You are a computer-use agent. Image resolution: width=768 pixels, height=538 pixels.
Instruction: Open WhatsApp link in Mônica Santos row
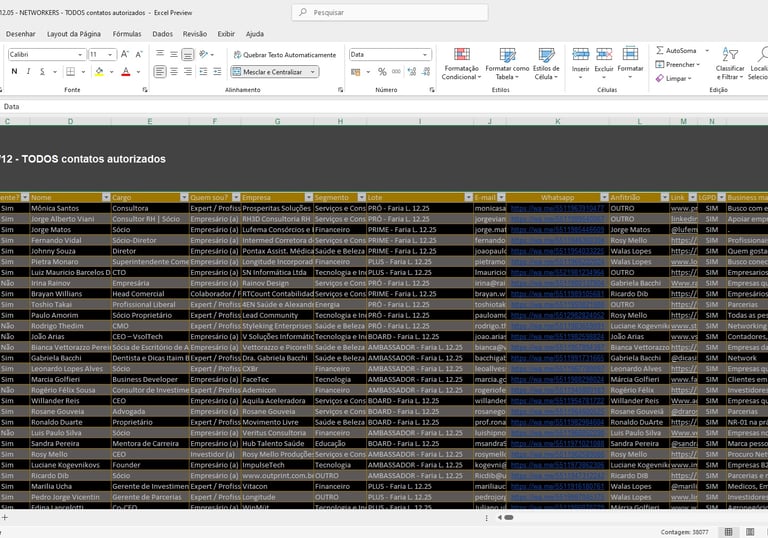(x=557, y=208)
